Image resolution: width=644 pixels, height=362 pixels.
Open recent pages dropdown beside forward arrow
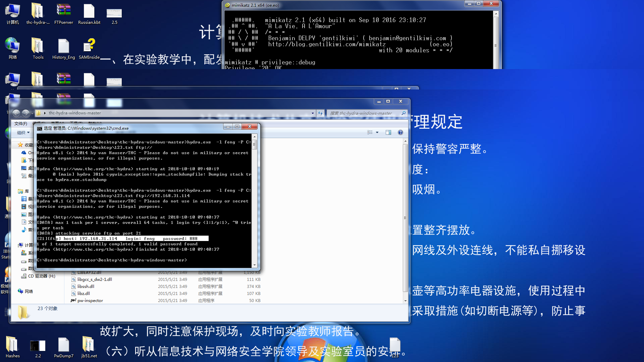[32, 114]
